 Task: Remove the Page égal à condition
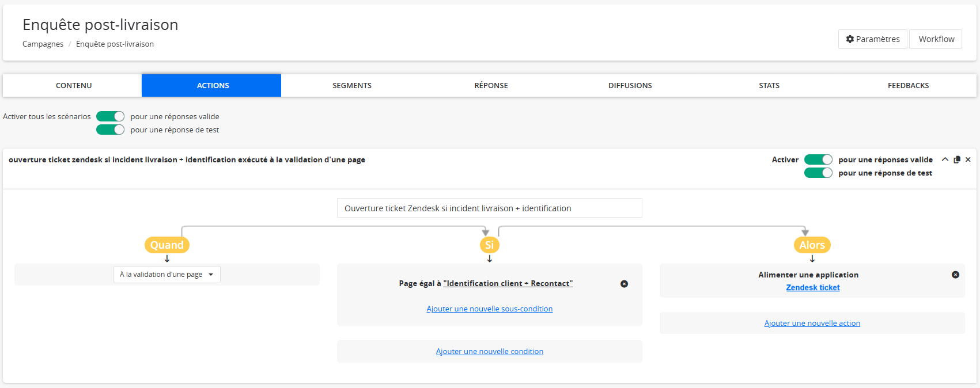(x=624, y=284)
